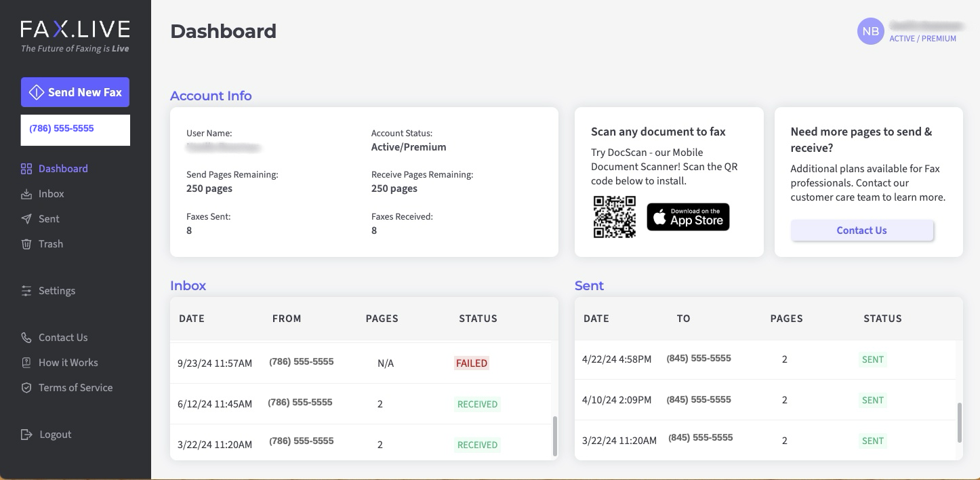The image size is (980, 480).
Task: Click sent date 4/10/24 2:09PM
Action: pyautogui.click(x=617, y=400)
